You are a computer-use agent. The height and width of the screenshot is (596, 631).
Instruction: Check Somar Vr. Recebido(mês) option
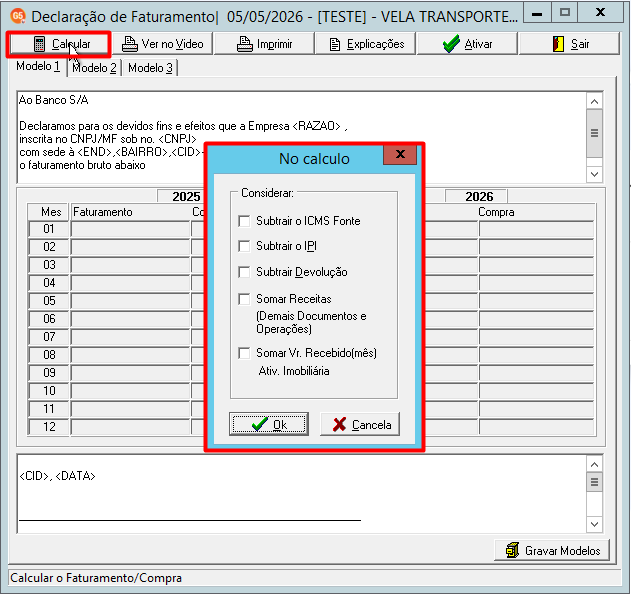[244, 353]
